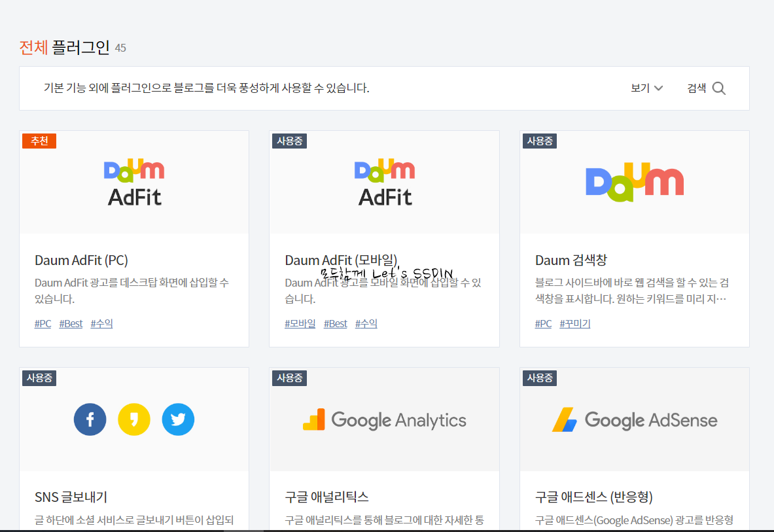Open the Daum AdFit (PC) plugin title

(x=81, y=260)
